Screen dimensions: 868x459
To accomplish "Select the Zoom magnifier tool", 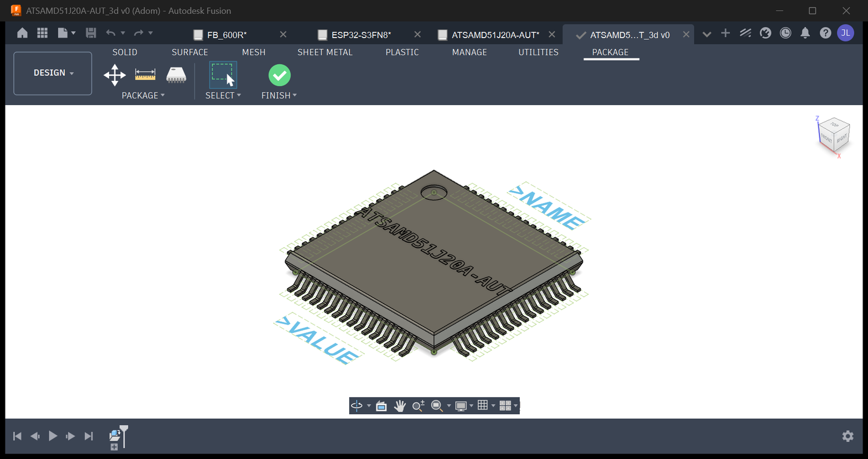I will pos(418,406).
